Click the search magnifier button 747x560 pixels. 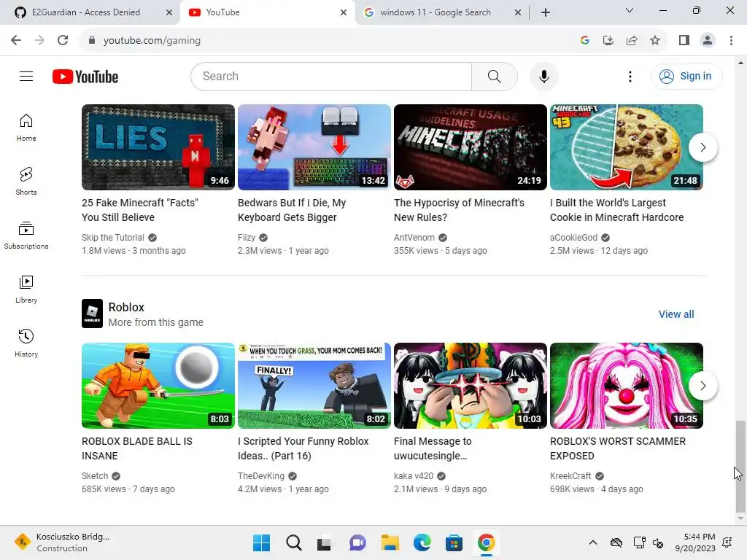[494, 76]
